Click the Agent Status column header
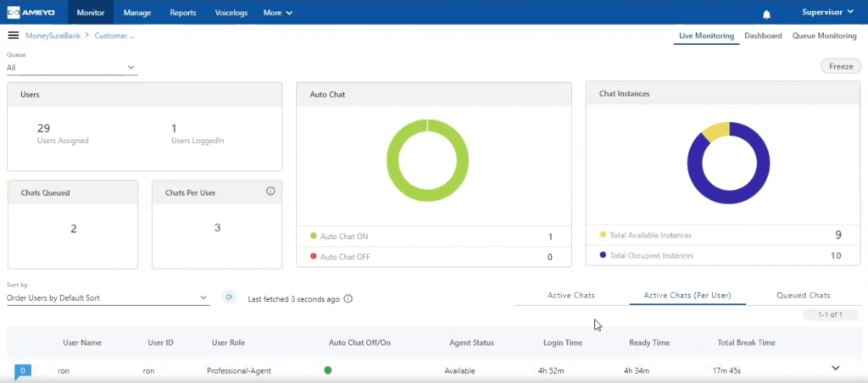Viewport: 868px width, 383px height. click(x=471, y=342)
